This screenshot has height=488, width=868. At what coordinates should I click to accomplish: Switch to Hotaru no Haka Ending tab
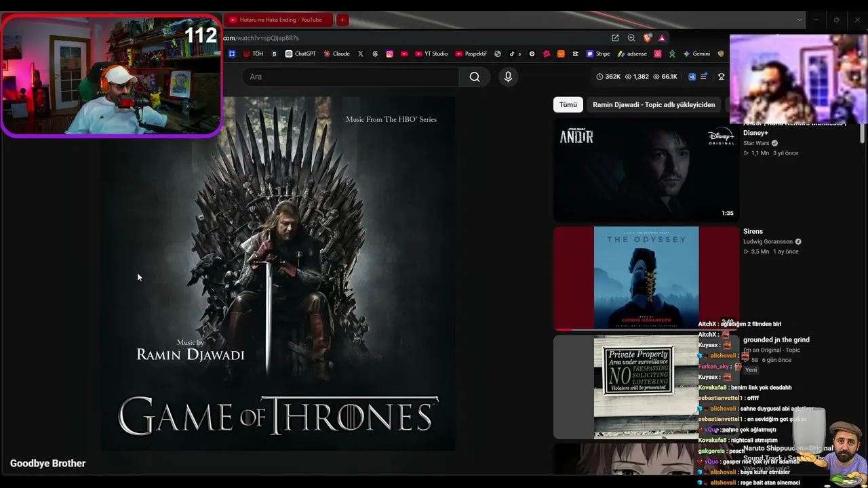(x=278, y=20)
